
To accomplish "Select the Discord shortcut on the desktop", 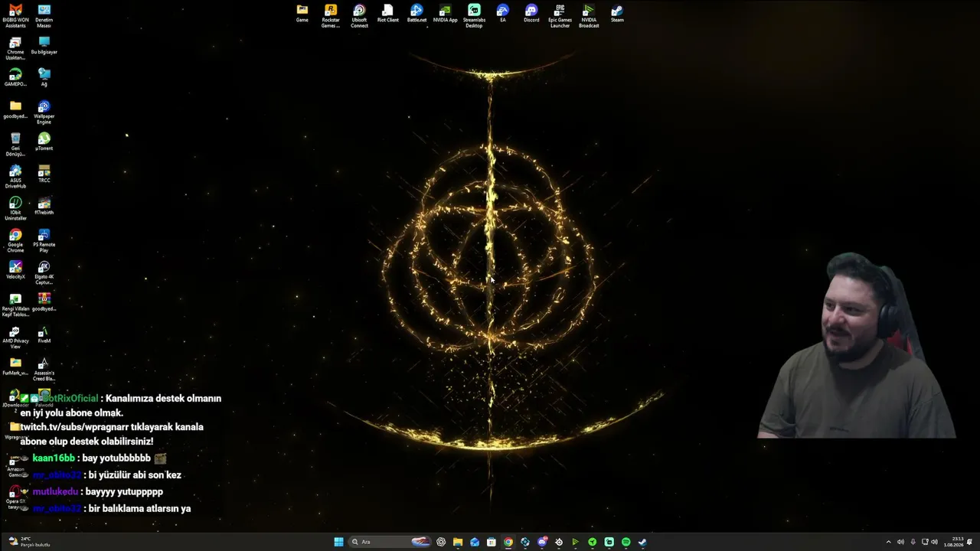I will [x=531, y=14].
